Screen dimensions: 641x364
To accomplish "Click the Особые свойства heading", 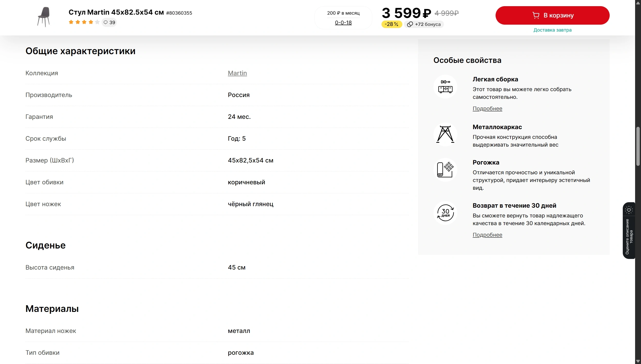I will (x=467, y=60).
